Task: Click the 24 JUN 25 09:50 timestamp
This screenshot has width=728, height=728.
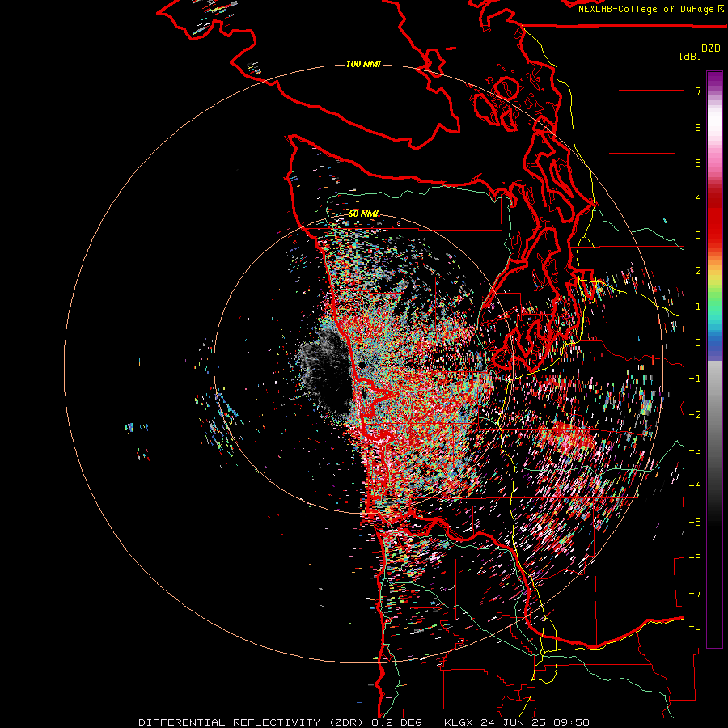Action: click(x=535, y=722)
